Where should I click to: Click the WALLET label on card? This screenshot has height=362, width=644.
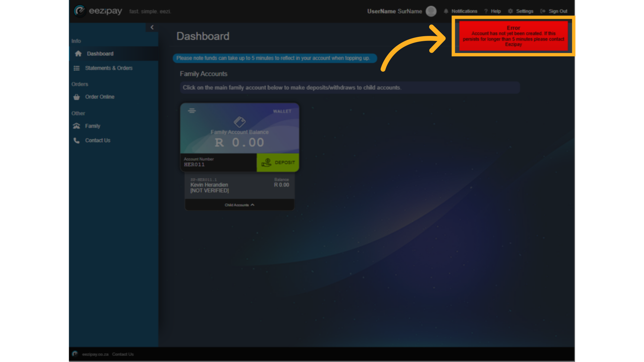(x=282, y=111)
